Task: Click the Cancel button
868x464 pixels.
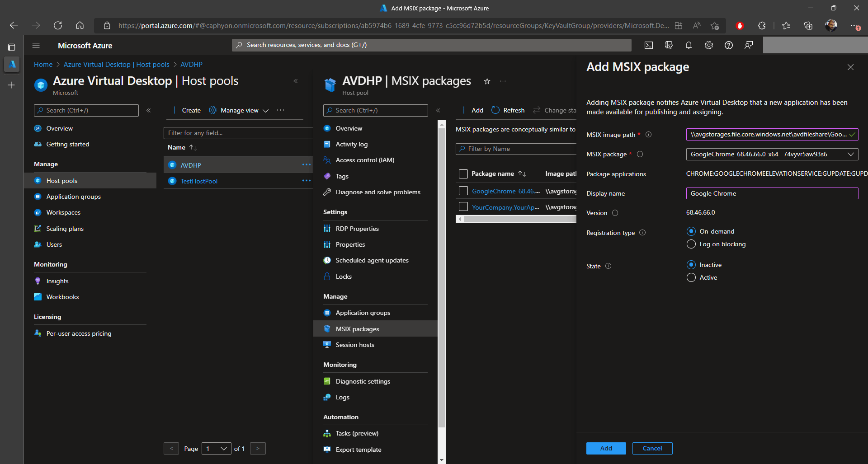Action: pyautogui.click(x=652, y=448)
